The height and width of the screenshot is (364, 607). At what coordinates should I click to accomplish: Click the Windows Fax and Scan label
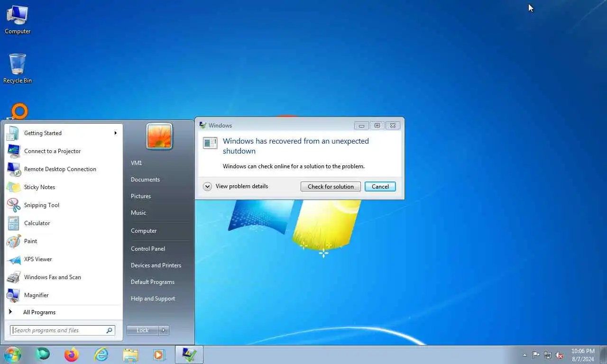tap(53, 277)
